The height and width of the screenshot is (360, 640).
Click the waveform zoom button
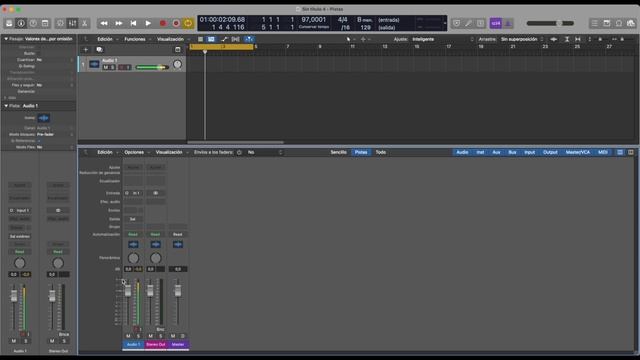tap(554, 39)
